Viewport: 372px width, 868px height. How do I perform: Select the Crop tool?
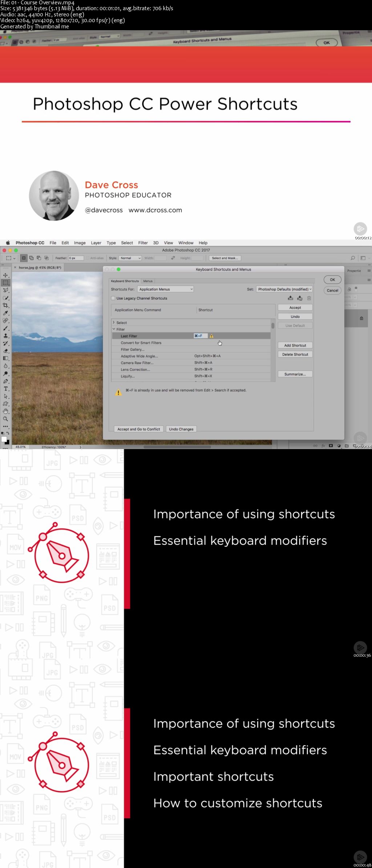coord(5,305)
